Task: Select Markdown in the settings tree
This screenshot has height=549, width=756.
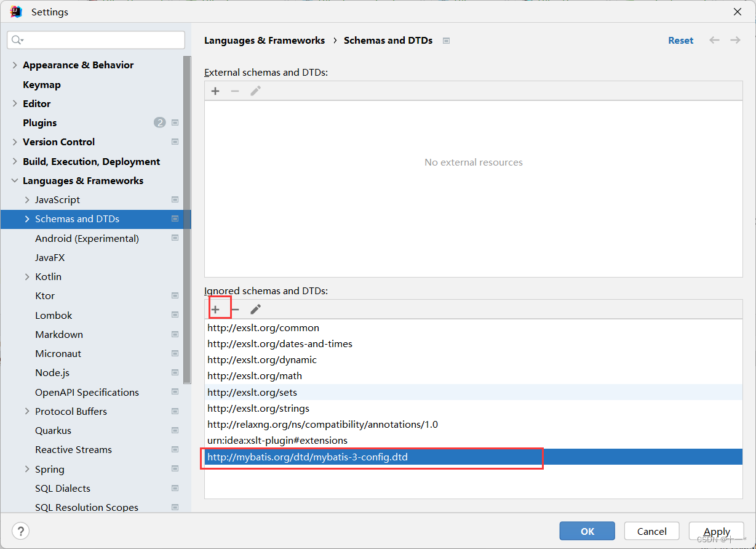Action: point(58,334)
